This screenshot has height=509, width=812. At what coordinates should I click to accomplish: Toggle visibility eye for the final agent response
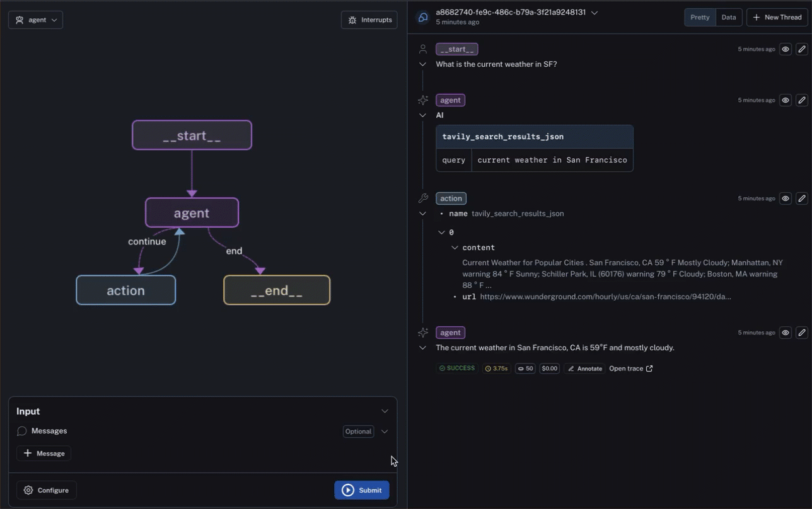tap(786, 333)
